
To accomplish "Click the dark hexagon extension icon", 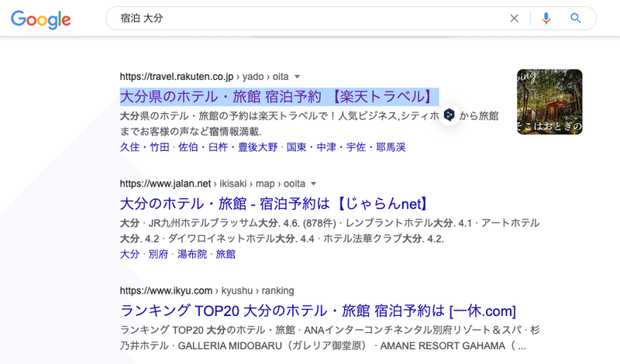I will pos(449,115).
